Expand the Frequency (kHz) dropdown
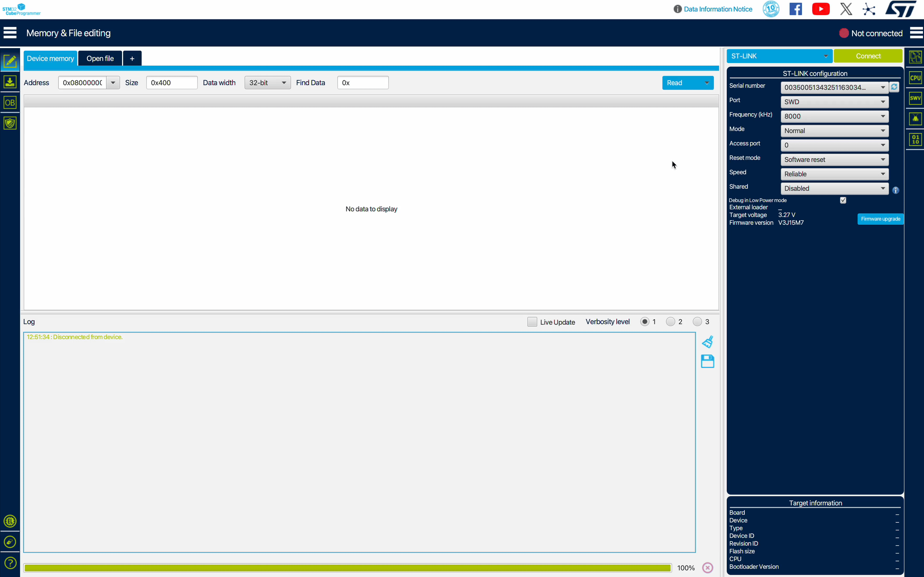The height and width of the screenshot is (577, 924). [x=834, y=116]
